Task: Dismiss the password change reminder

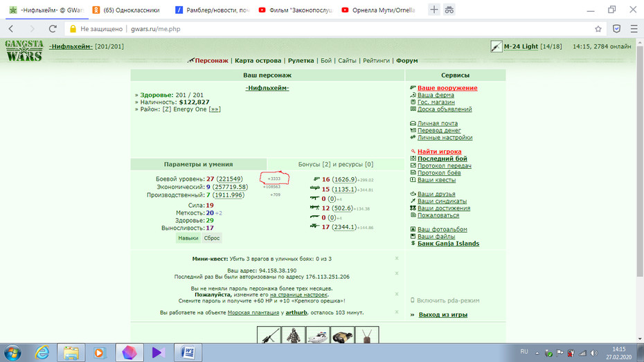Action: pyautogui.click(x=397, y=294)
